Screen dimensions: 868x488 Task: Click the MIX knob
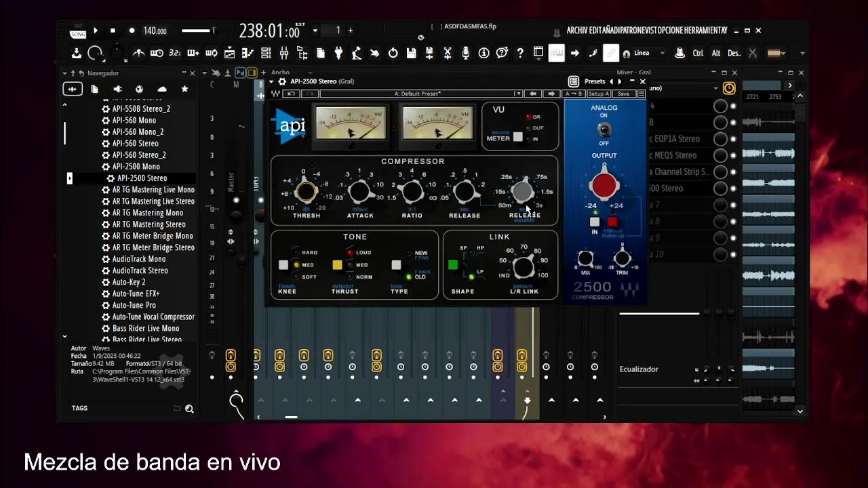(x=585, y=258)
